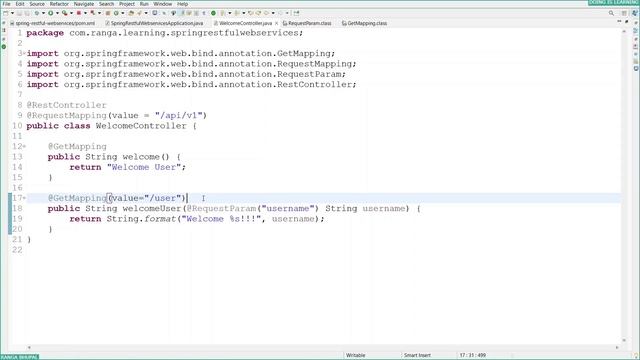Click the Smart Insert status bar entry
The width and height of the screenshot is (640, 360).
[x=417, y=355]
